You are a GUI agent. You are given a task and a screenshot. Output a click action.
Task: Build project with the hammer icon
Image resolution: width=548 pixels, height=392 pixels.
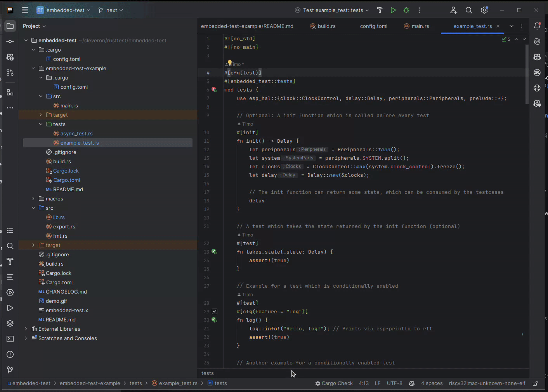point(380,10)
